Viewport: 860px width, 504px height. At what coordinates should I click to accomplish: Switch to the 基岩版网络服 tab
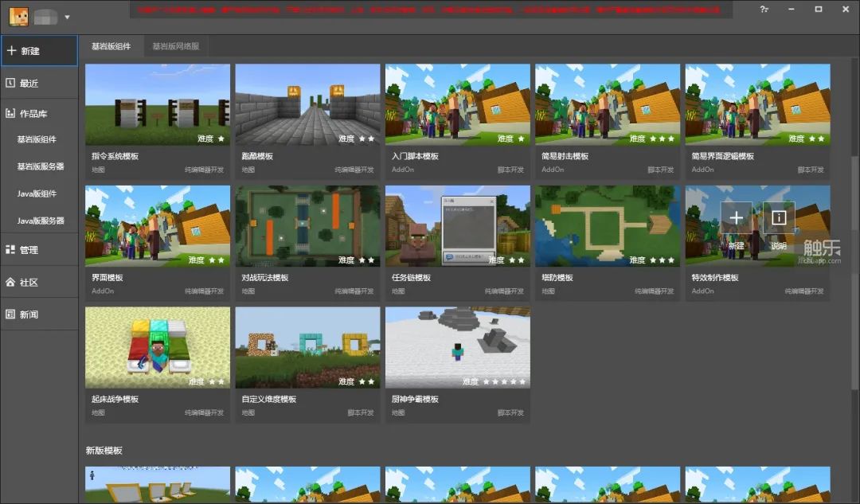click(x=176, y=46)
